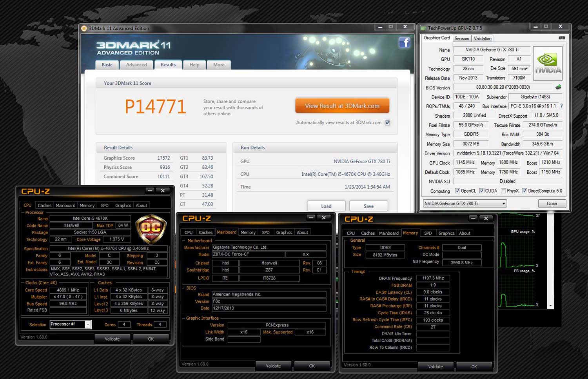Switch to the Sensors tab in GPU-Z
The width and height of the screenshot is (588, 379).
coord(462,38)
